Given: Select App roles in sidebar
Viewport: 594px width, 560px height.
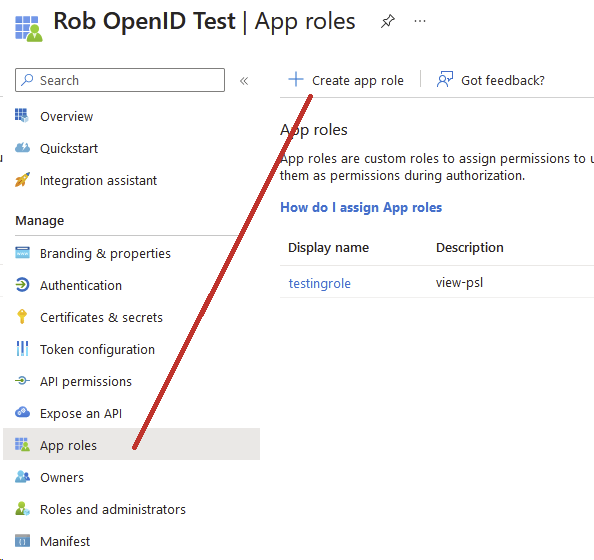Looking at the screenshot, I should [131, 444].
